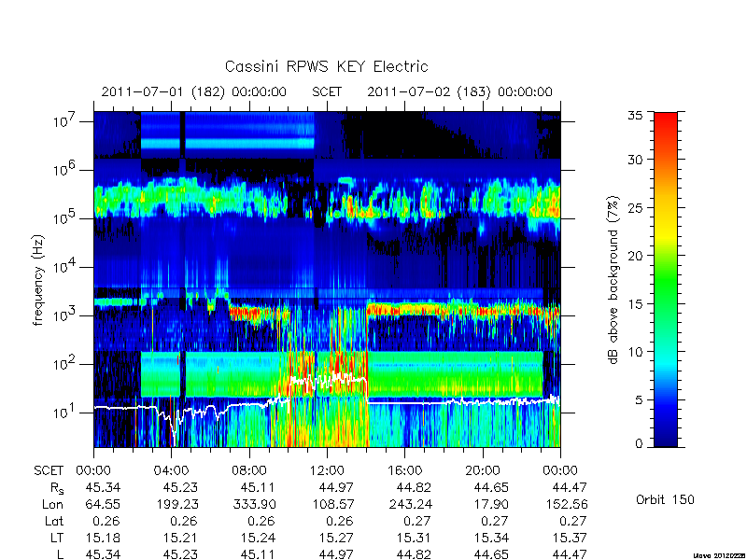Click the 20:00 time tick label
The height and width of the screenshot is (560, 747).
[483, 470]
